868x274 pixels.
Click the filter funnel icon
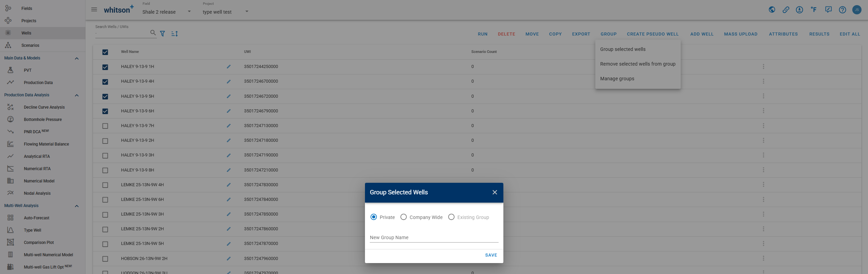pos(163,33)
